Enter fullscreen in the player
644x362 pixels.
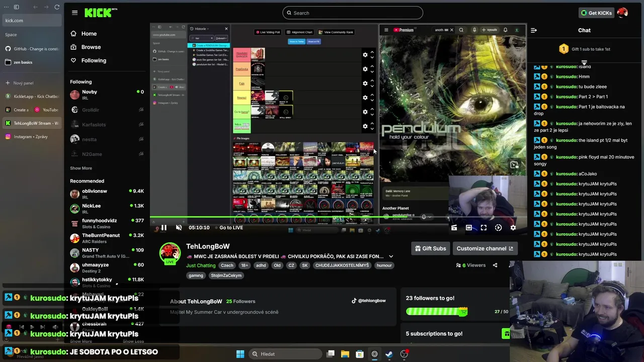click(484, 228)
